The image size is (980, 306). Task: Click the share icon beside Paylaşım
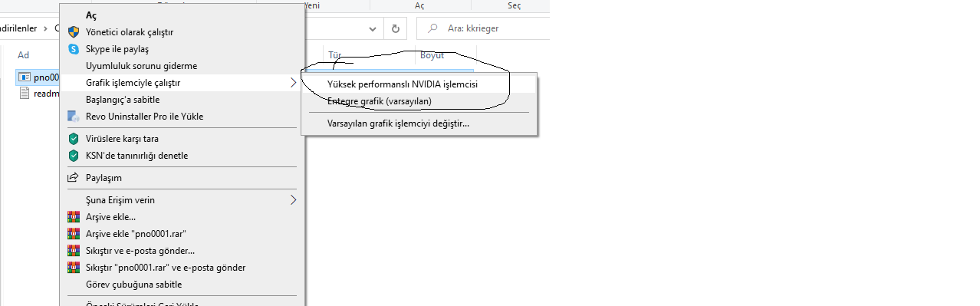coord(74,178)
